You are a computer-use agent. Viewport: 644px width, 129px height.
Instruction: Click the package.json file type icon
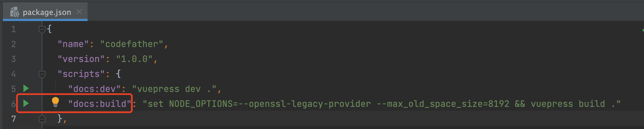15,12
